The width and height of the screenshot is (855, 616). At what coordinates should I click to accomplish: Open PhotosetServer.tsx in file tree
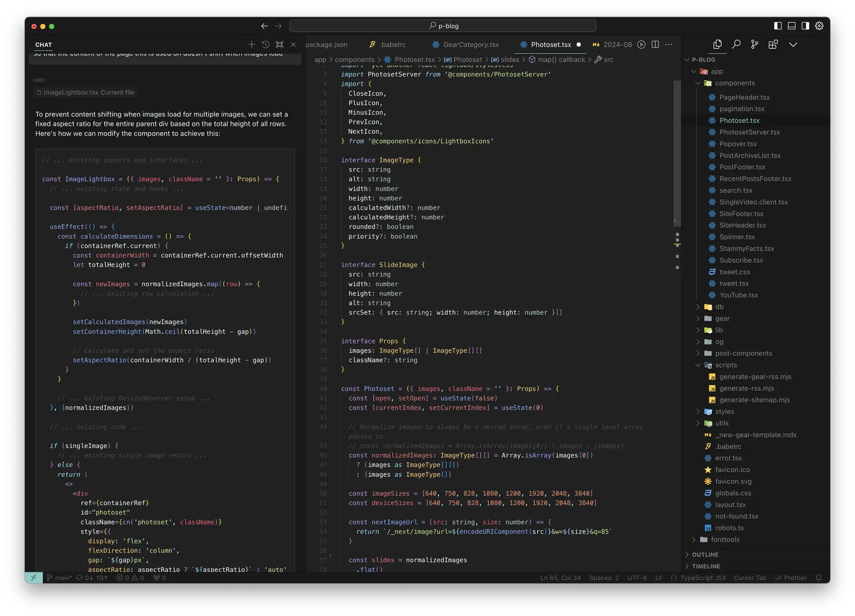pos(749,132)
